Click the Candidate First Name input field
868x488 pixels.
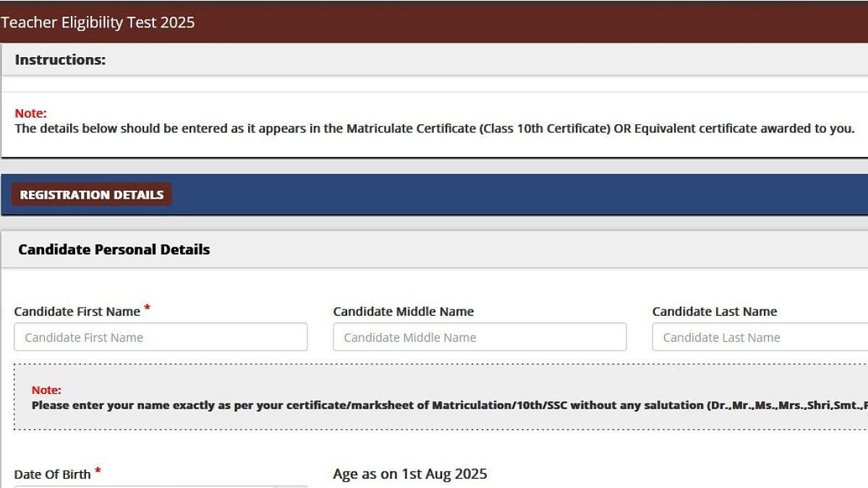click(161, 337)
